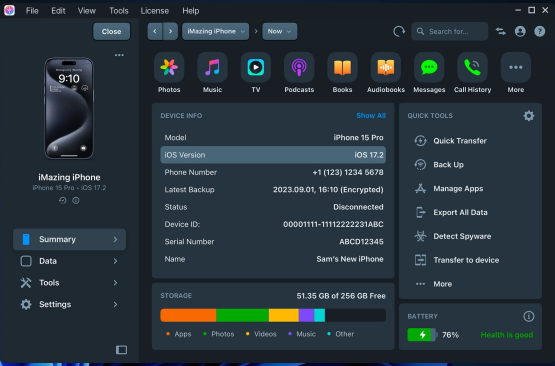Open the Edit menu
Viewport: 555px width, 366px height.
[x=58, y=11]
